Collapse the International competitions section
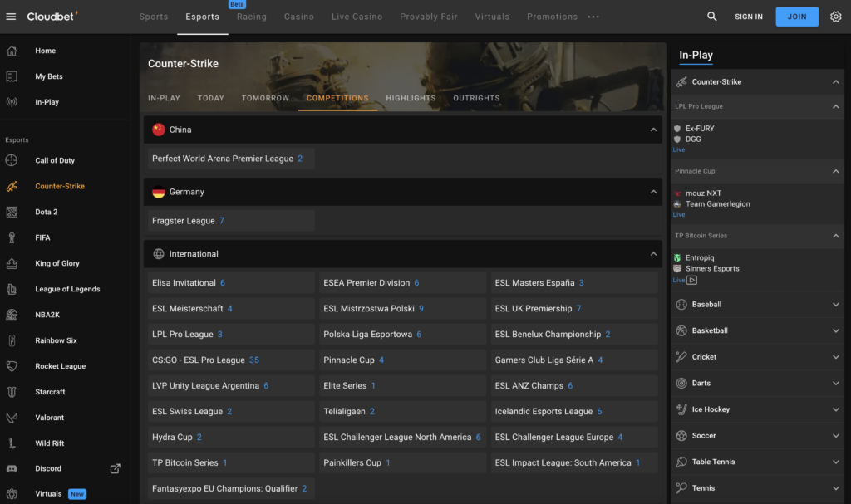This screenshot has height=504, width=851. [x=653, y=254]
